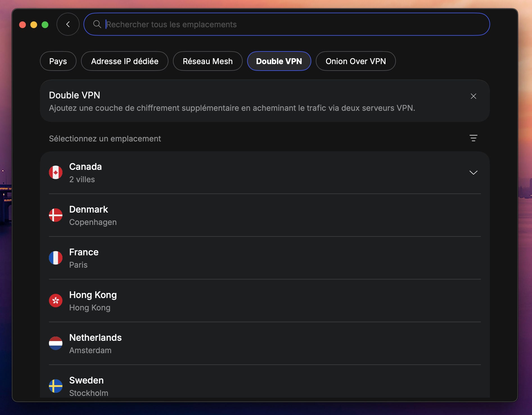Viewport: 532px width, 415px height.
Task: Click the Sweden flag icon
Action: pos(56,386)
